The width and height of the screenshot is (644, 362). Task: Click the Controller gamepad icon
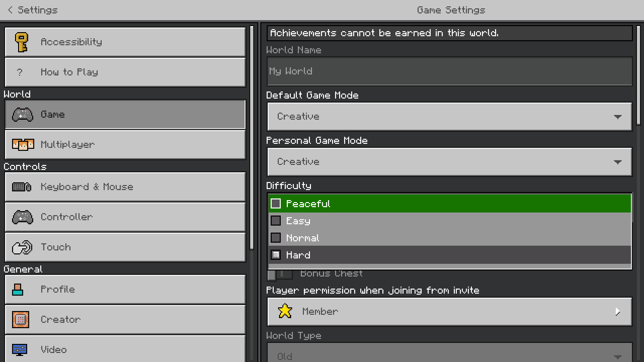tap(22, 217)
